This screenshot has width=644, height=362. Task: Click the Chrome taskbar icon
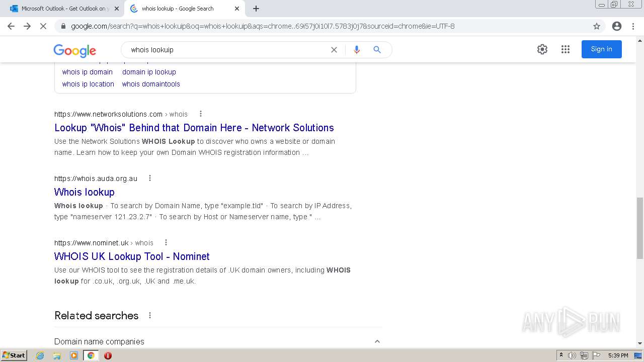click(91, 355)
